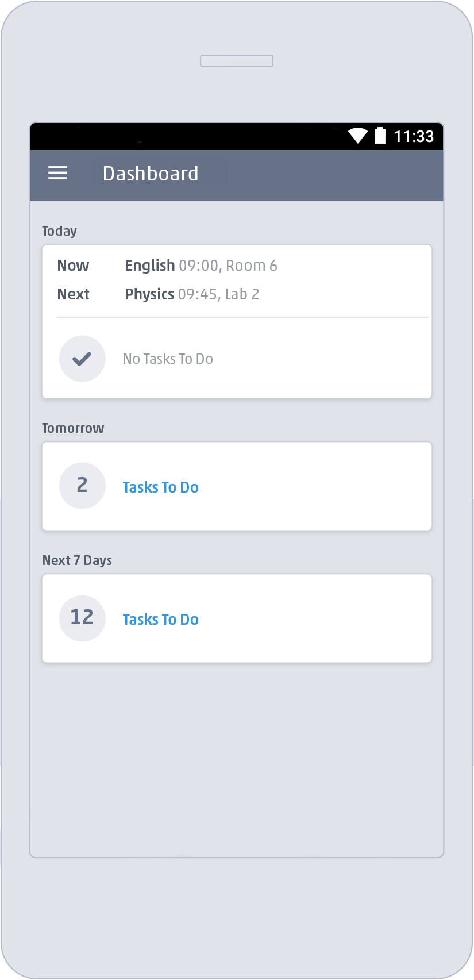Tap the Dashboard title in the app bar

[151, 173]
